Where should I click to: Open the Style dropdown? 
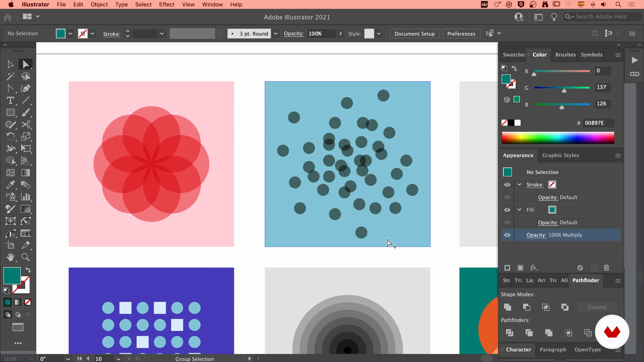(379, 34)
